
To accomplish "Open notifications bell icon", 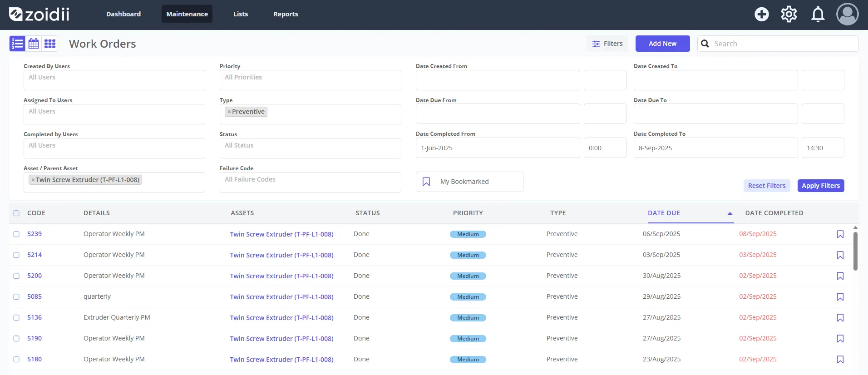I will coord(818,14).
